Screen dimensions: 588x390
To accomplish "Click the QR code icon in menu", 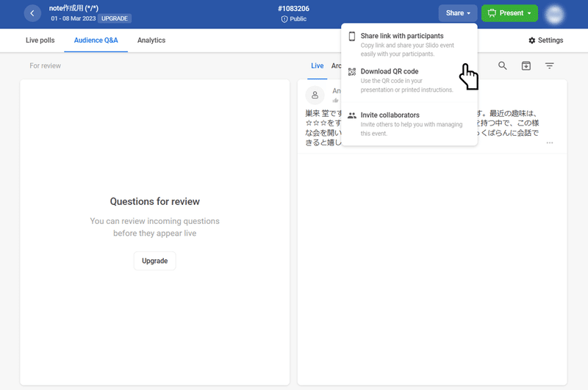I will [352, 72].
